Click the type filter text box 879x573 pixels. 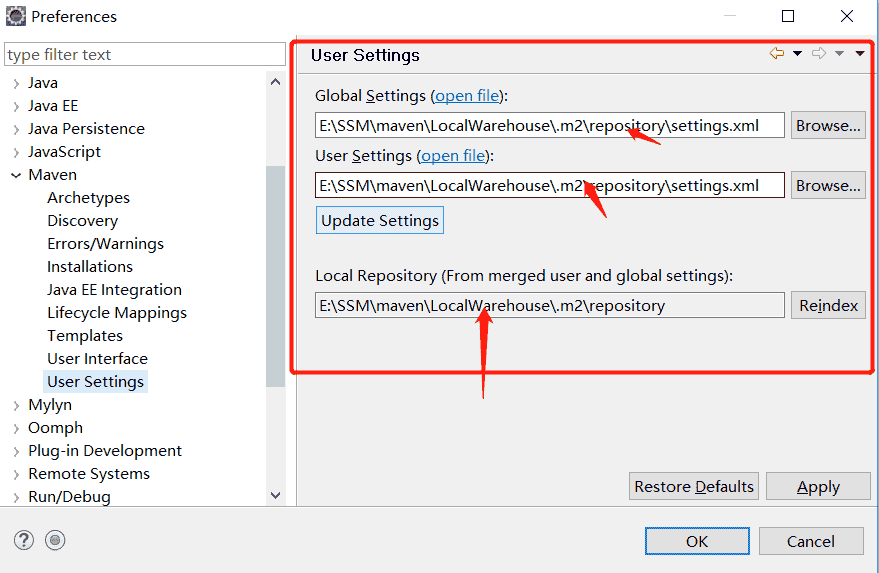point(145,55)
